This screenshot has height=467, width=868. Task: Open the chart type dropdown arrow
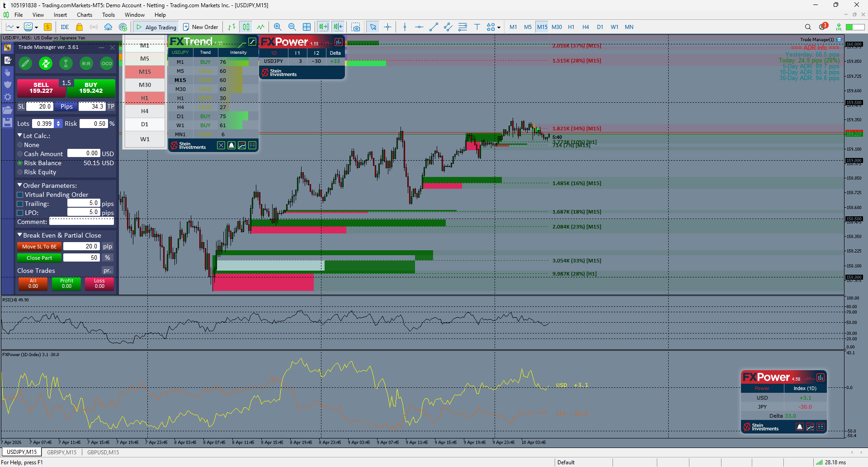(18, 28)
